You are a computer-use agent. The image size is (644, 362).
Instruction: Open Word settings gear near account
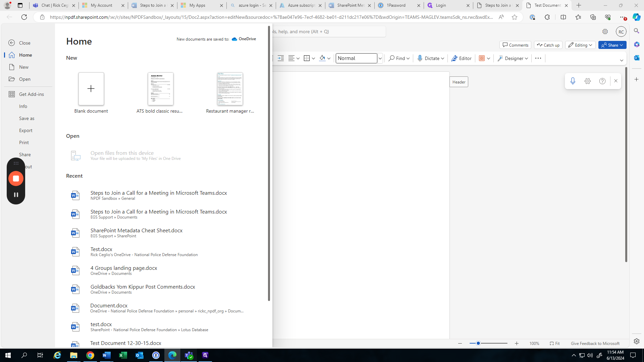(x=605, y=32)
